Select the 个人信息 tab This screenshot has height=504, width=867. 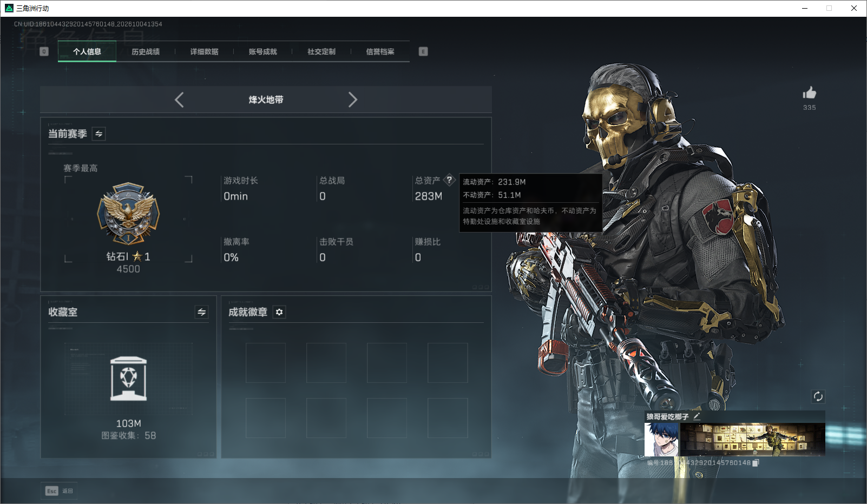tap(87, 52)
